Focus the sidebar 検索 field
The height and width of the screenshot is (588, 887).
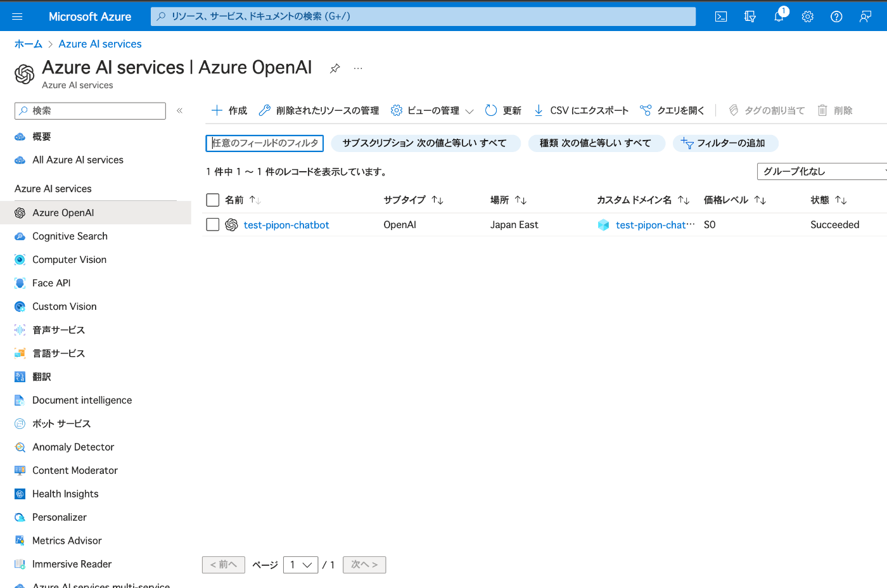pyautogui.click(x=90, y=111)
